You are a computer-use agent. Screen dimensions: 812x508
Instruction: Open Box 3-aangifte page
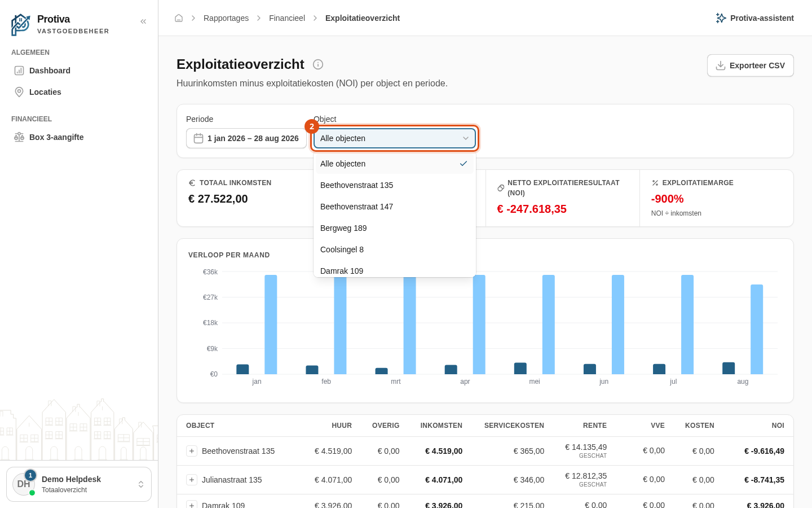tap(79, 137)
